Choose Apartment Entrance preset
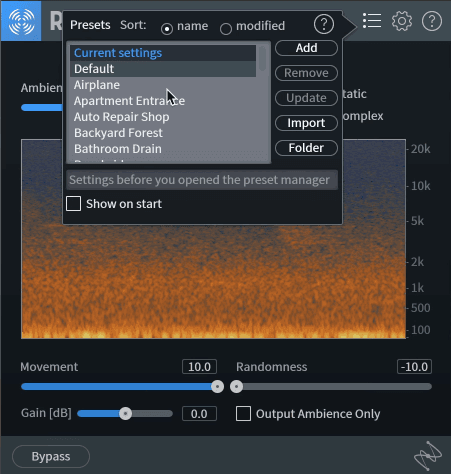Viewport: 451px width, 474px height. coord(163,101)
